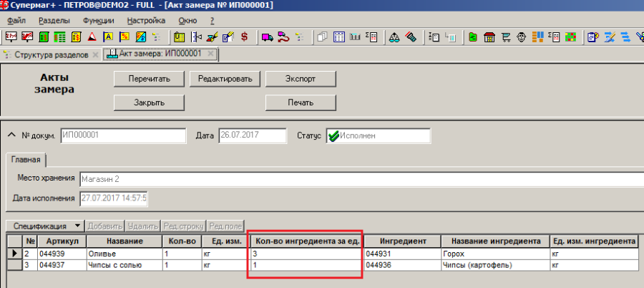Click the yellow flag with percent icon

(125, 37)
